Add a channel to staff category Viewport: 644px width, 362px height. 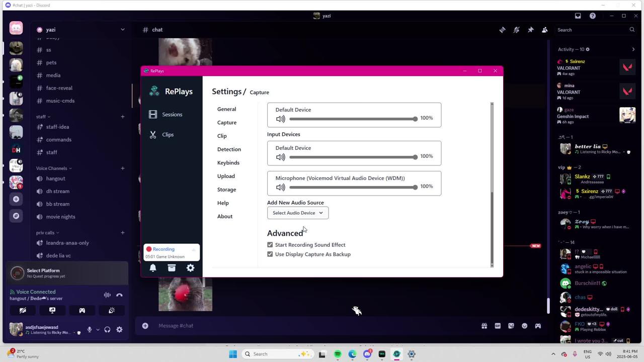[x=122, y=117]
